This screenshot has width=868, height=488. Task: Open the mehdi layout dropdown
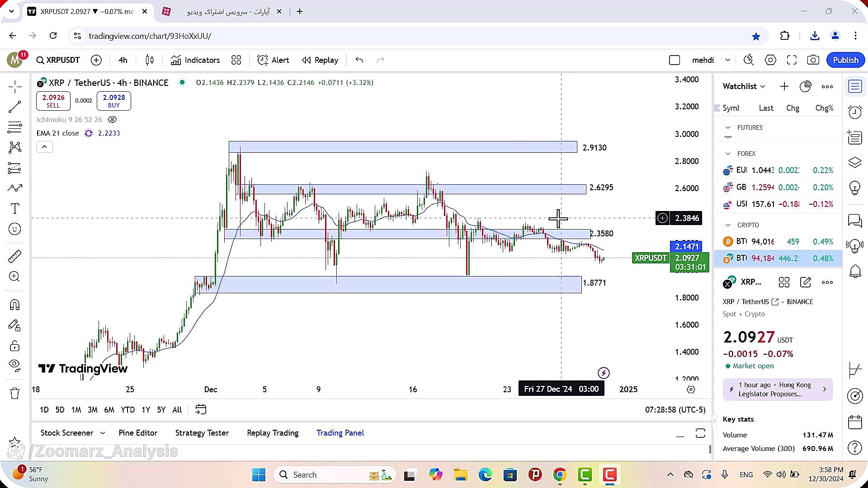(x=711, y=60)
